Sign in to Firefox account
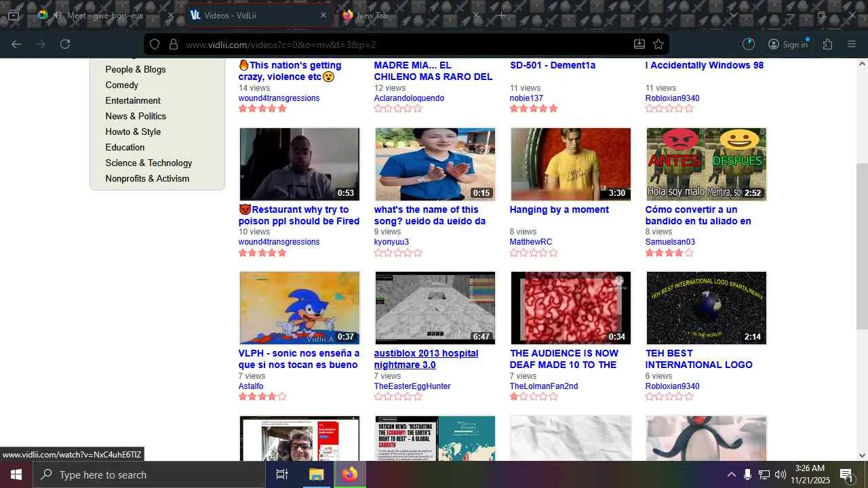This screenshot has height=488, width=868. pyautogui.click(x=788, y=44)
